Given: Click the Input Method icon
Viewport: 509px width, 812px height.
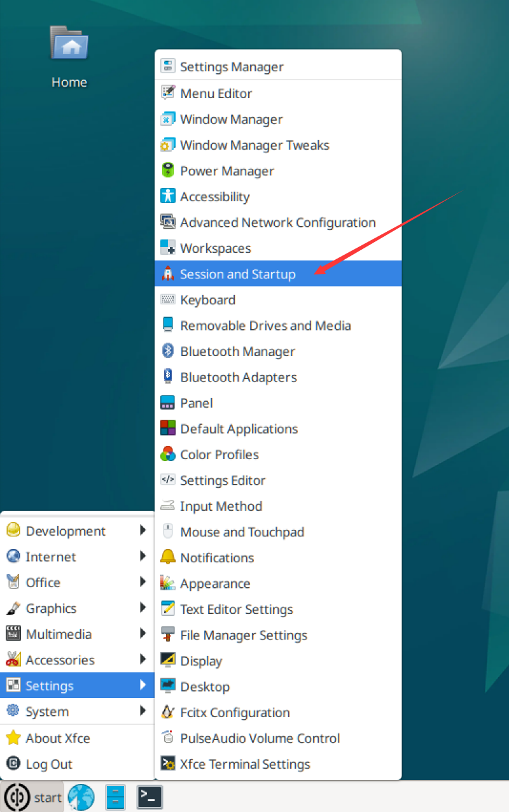Looking at the screenshot, I should click(168, 506).
